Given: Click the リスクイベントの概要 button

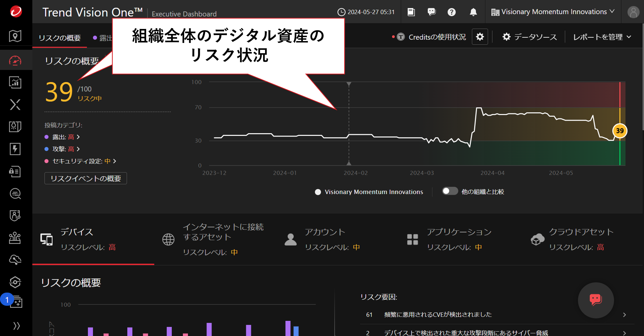Looking at the screenshot, I should point(85,178).
